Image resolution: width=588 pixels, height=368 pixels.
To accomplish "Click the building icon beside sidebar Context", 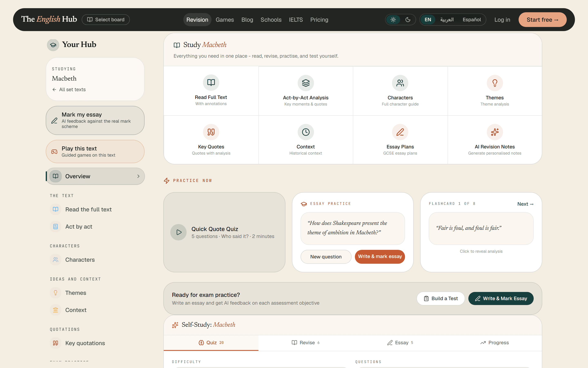I will coord(55,310).
